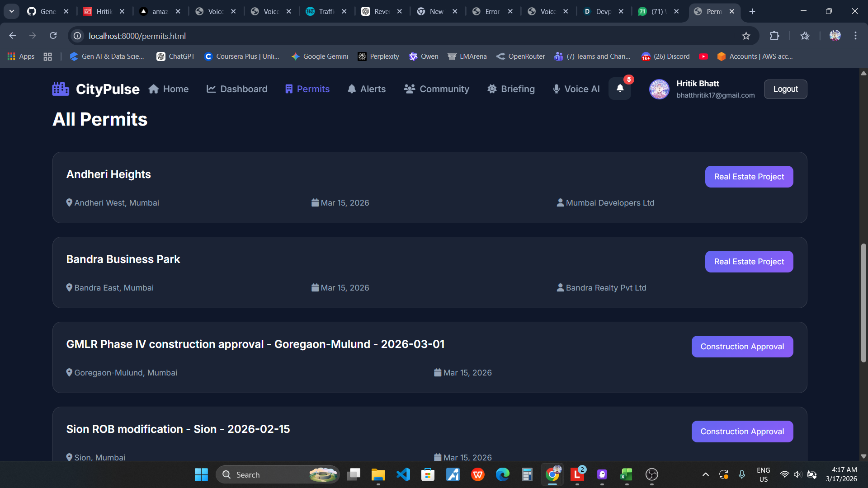Open Visual Studio Code from taskbar
Viewport: 868px width, 488px height.
click(403, 474)
